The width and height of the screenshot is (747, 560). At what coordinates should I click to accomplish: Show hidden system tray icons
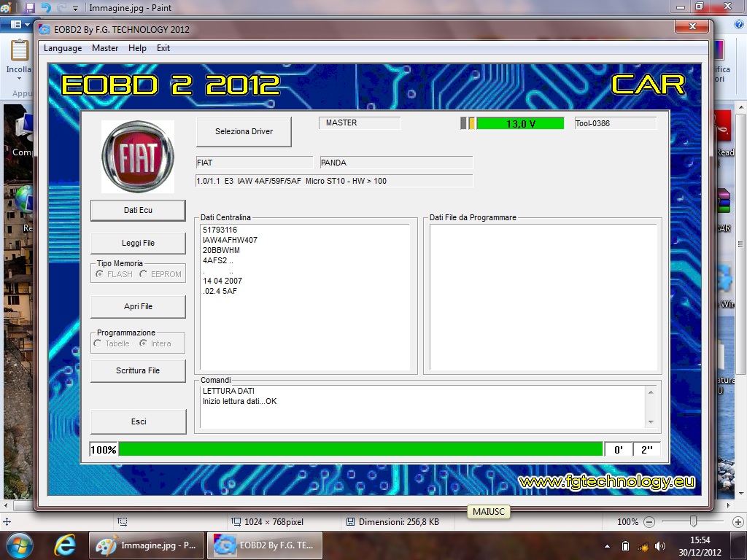608,545
